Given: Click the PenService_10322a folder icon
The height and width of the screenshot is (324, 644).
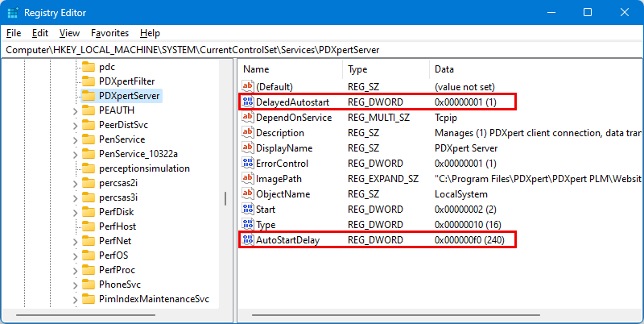Looking at the screenshot, I should [x=89, y=154].
